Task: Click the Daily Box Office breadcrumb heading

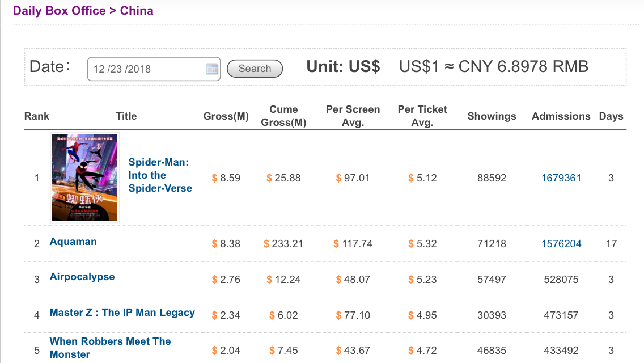Action: [x=59, y=11]
